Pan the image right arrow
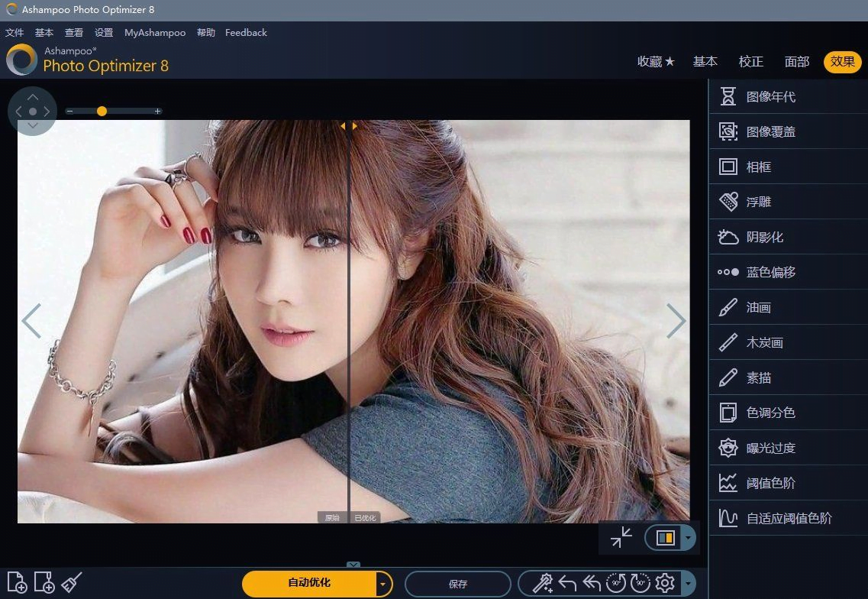868x599 pixels. 47,112
